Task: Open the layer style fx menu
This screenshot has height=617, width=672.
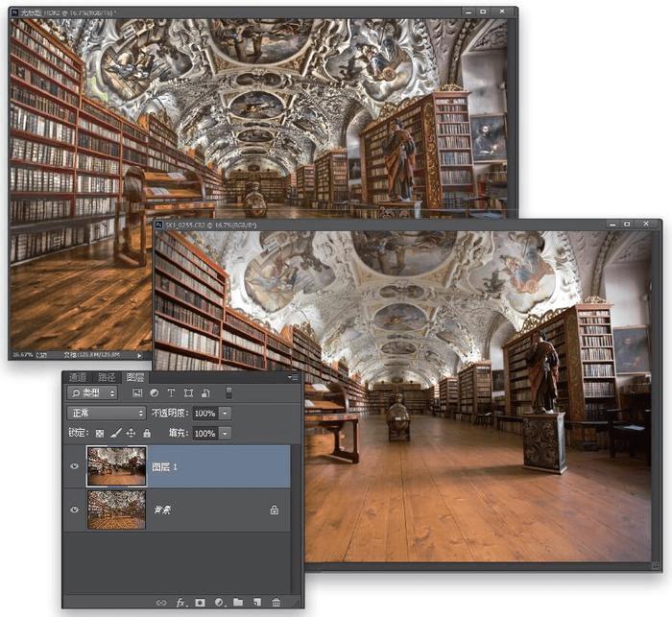Action: click(x=180, y=603)
